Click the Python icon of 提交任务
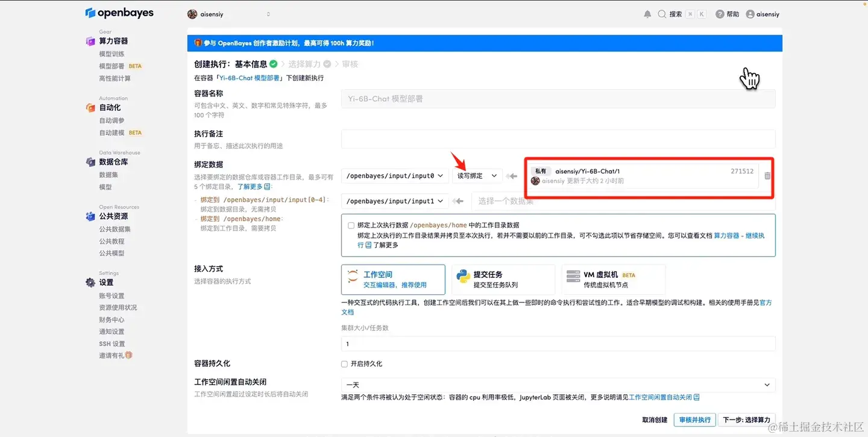Screen dimensions: 868x437 [463, 276]
